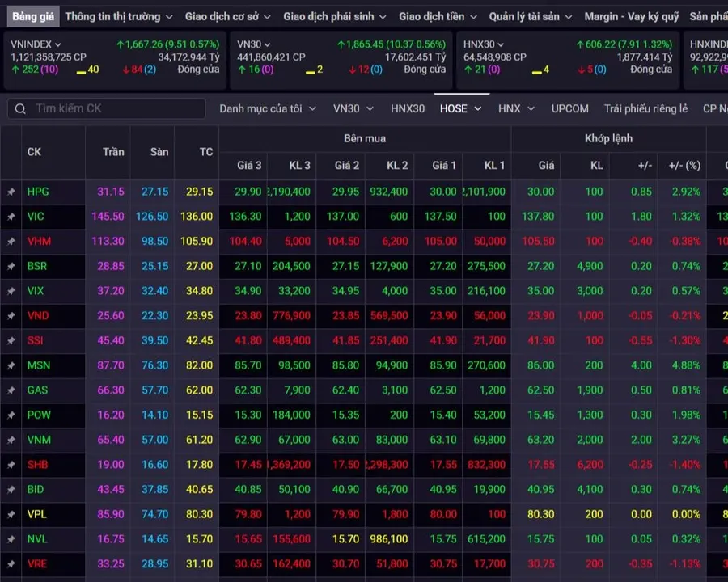Screen dimensions: 728x582
Task: Open the Bảng giá tab
Action: [33, 17]
